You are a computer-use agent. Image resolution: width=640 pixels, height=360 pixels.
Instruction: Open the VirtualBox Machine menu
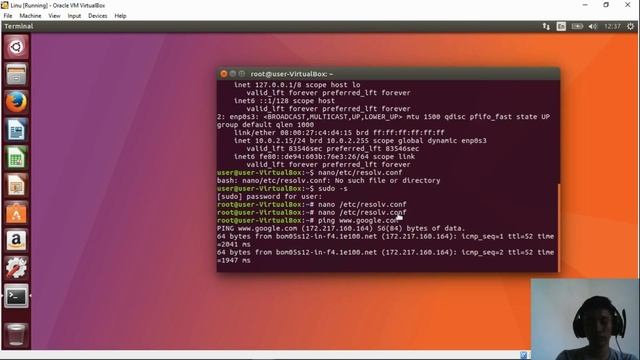tap(30, 16)
